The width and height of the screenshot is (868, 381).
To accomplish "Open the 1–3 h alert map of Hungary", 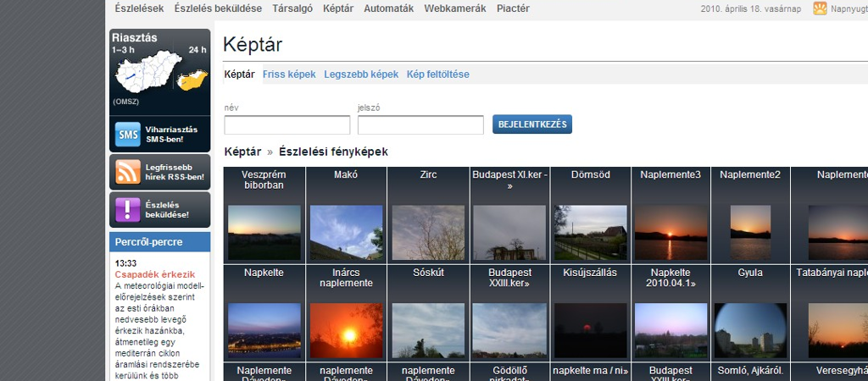I will pyautogui.click(x=148, y=73).
